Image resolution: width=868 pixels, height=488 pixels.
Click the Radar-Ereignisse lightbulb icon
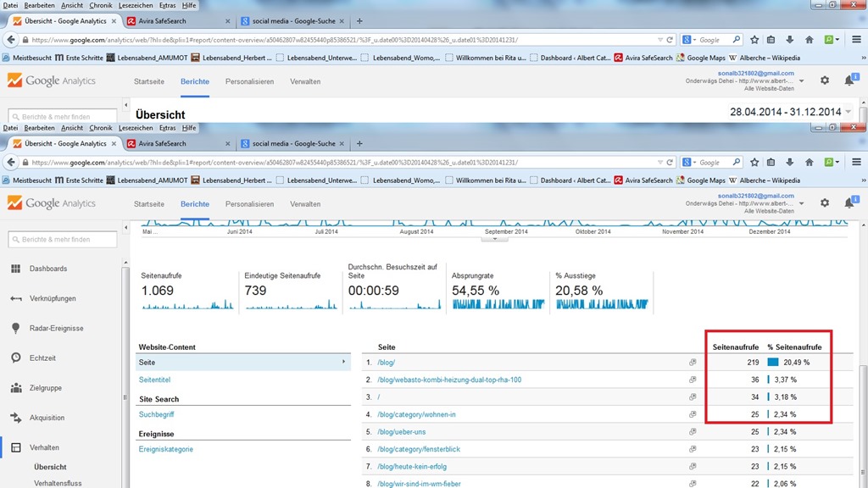tap(15, 328)
